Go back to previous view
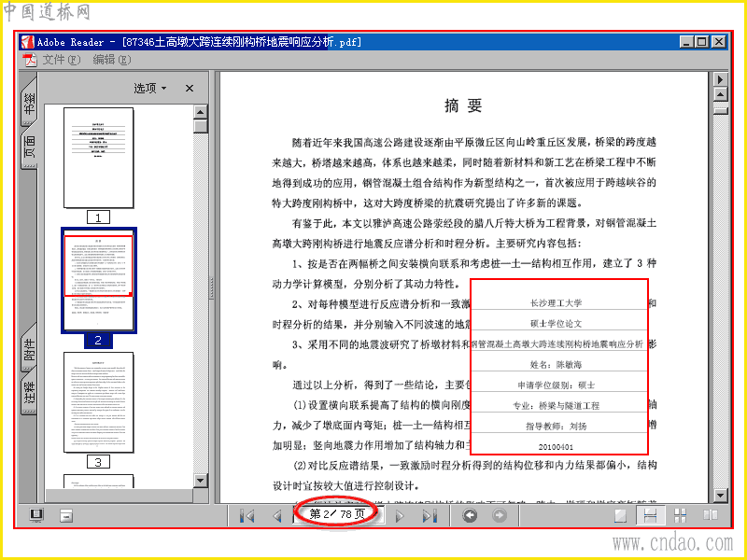This screenshot has width=747, height=560. 471,515
